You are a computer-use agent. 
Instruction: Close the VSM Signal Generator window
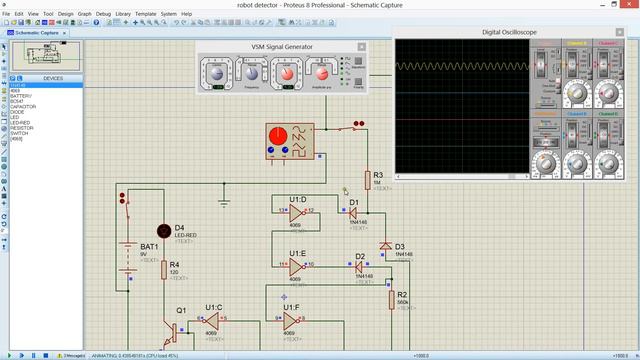pos(362,47)
